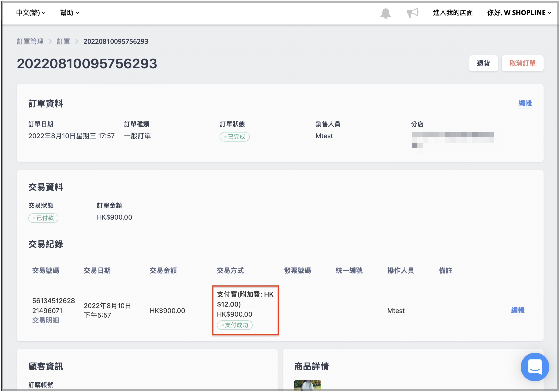
Task: Click the 商品詳情 section heading
Action: tap(311, 366)
